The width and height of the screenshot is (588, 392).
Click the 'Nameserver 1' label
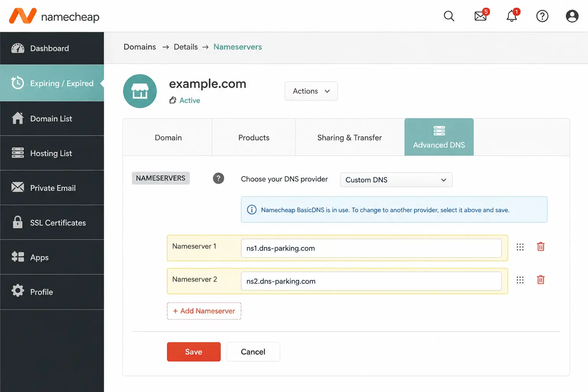[x=194, y=246]
